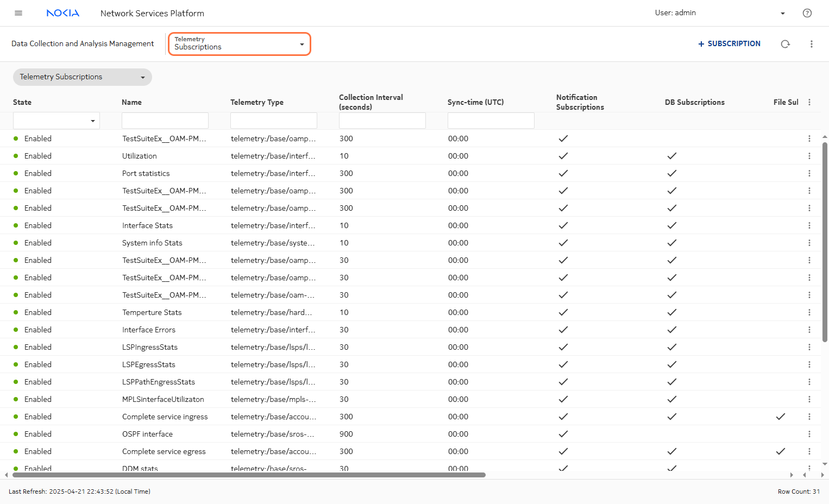Open the State filter dropdown
The image size is (829, 504).
[56, 121]
